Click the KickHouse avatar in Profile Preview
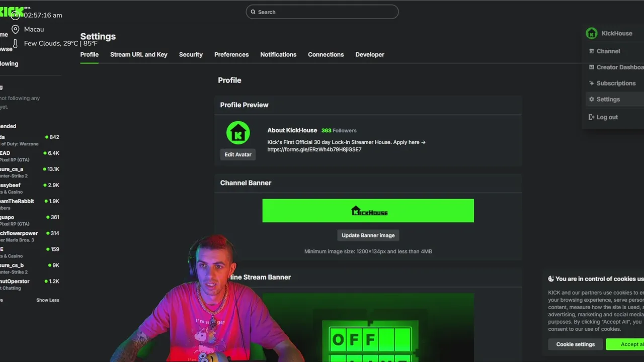 click(238, 133)
